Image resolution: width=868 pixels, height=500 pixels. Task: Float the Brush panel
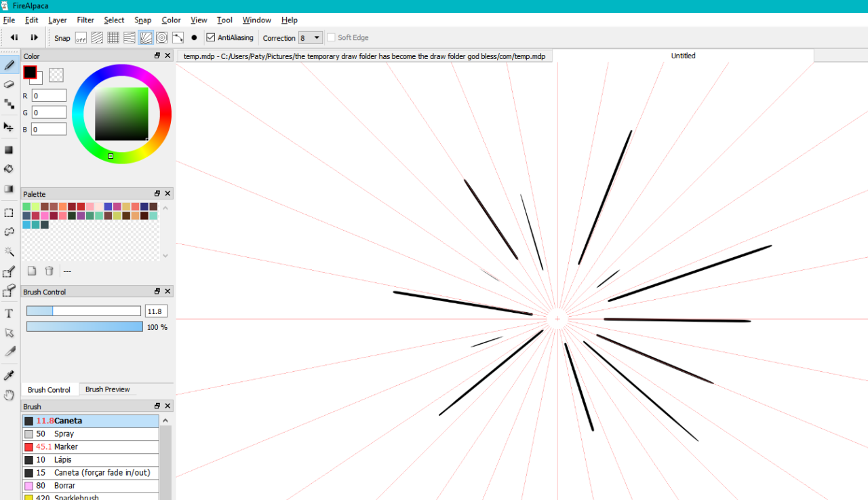tap(157, 406)
